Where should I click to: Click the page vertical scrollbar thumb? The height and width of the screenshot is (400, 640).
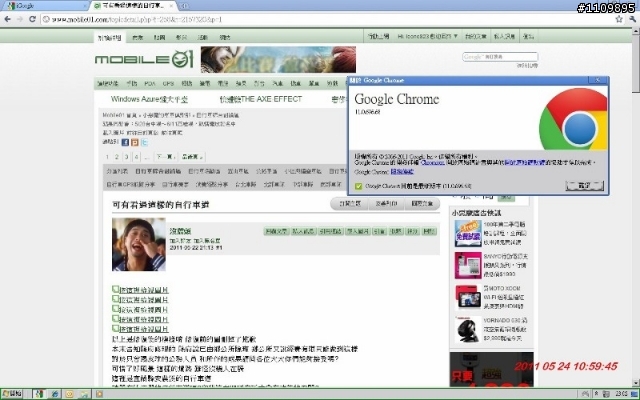[636, 63]
